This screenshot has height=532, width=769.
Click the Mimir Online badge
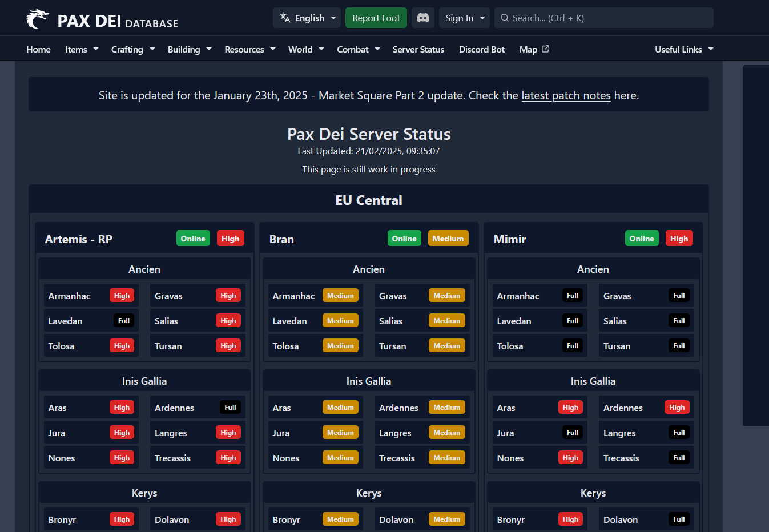(x=642, y=239)
